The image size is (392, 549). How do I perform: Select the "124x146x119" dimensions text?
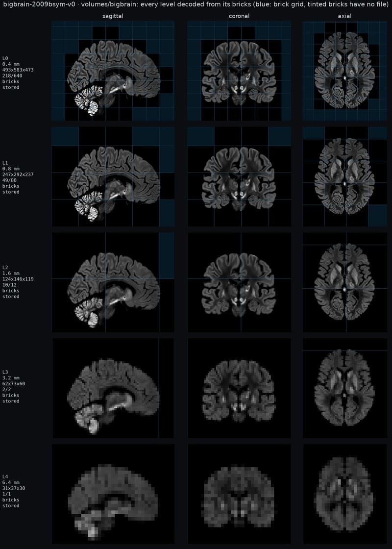[x=18, y=279]
